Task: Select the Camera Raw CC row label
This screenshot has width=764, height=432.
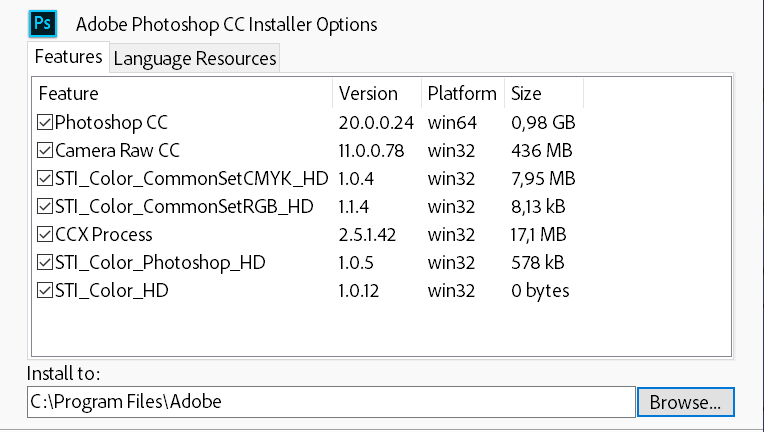Action: [x=117, y=150]
